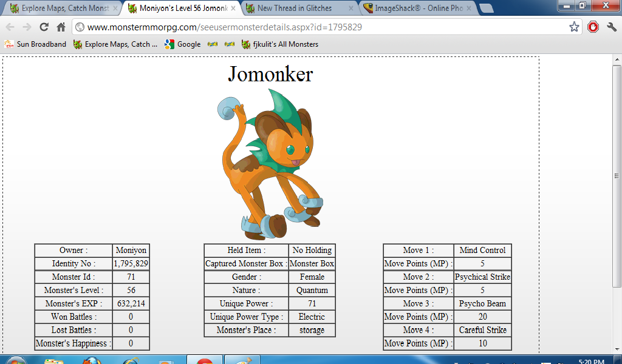The width and height of the screenshot is (622, 364).
Task: Click the Firefox icon in the taskbar
Action: (92, 359)
